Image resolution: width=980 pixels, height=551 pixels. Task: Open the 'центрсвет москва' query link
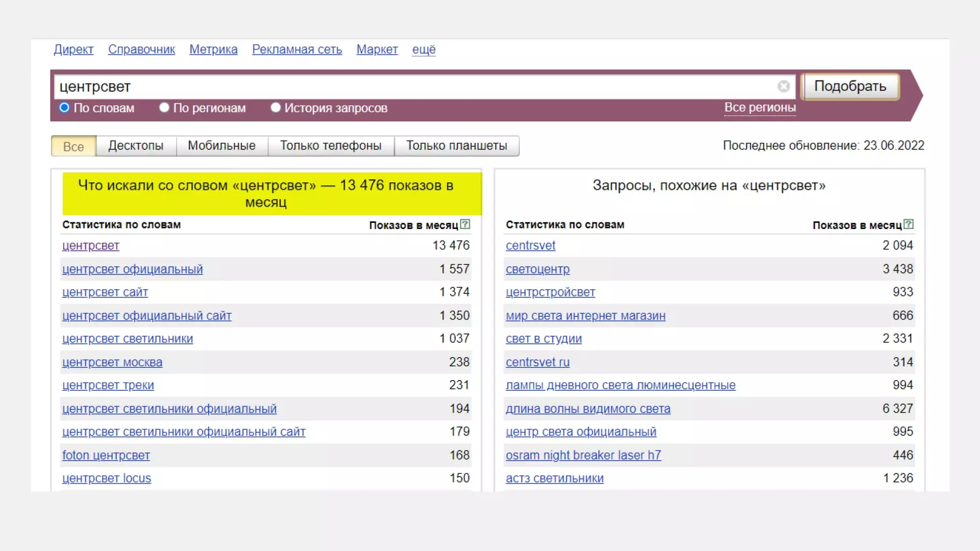pos(112,362)
